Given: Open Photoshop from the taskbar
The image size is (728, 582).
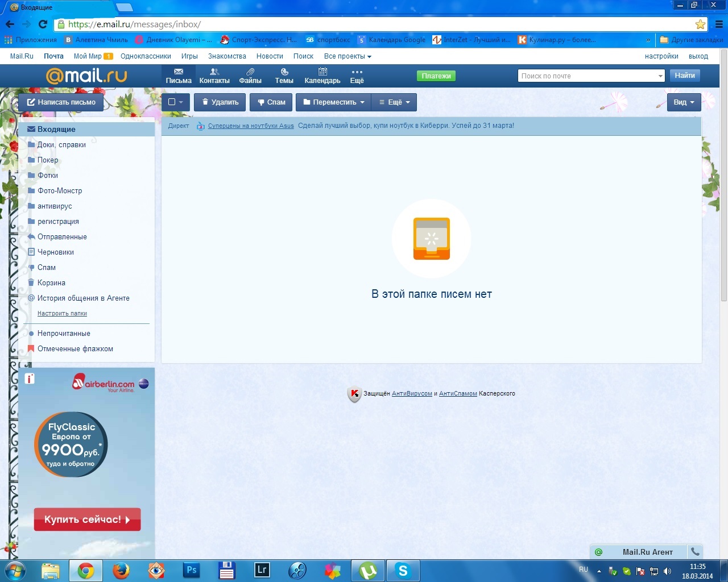Looking at the screenshot, I should tap(192, 571).
